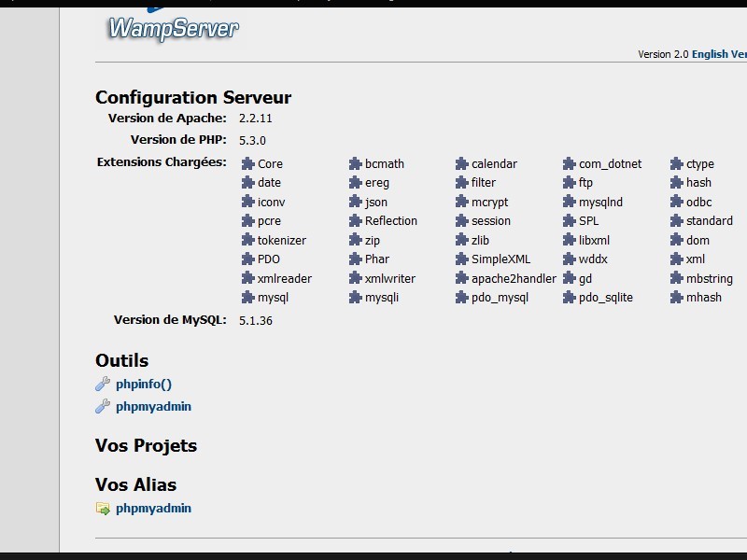
Task: Click the PHP version value 5.3.0
Action: pos(252,141)
